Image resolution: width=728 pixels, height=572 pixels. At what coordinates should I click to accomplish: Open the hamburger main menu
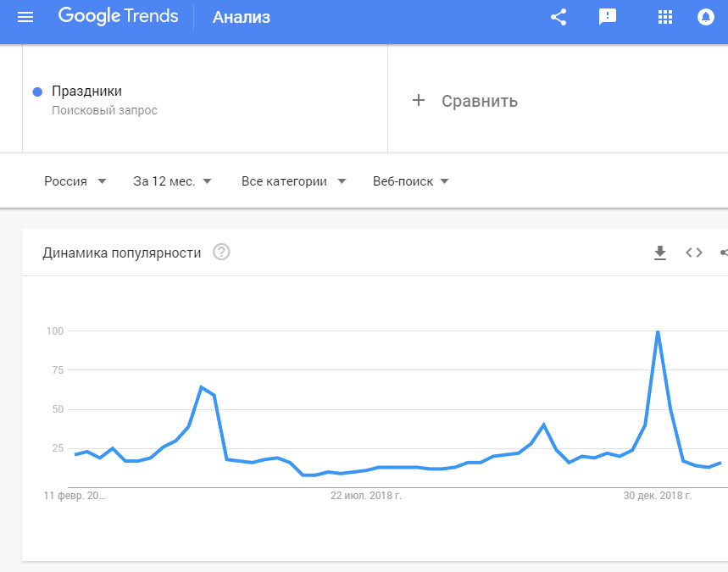point(25,17)
